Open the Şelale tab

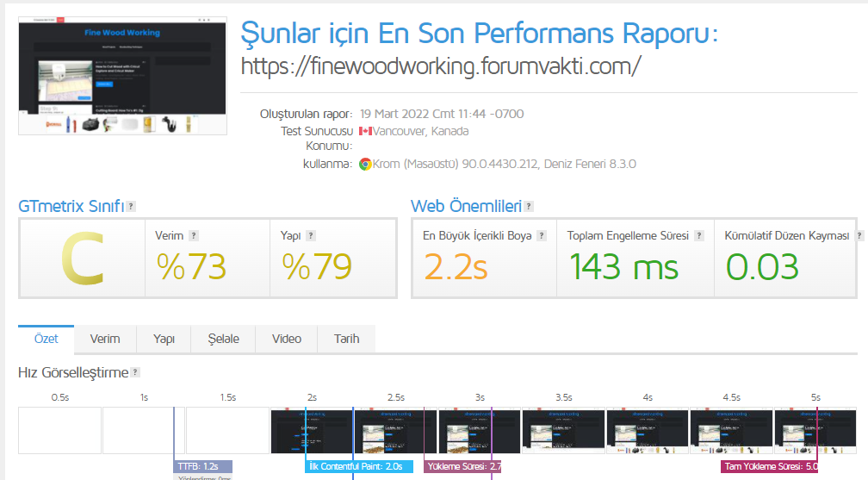point(223,339)
